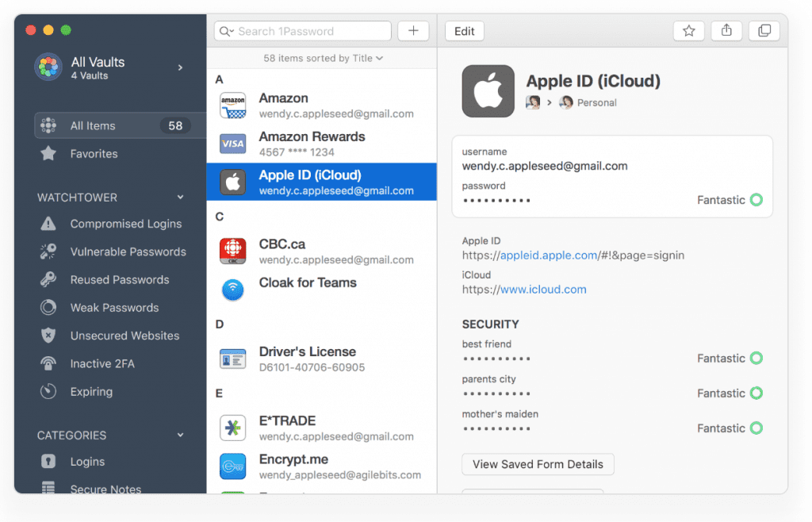Select the Amazon cart icon entry

(x=232, y=106)
